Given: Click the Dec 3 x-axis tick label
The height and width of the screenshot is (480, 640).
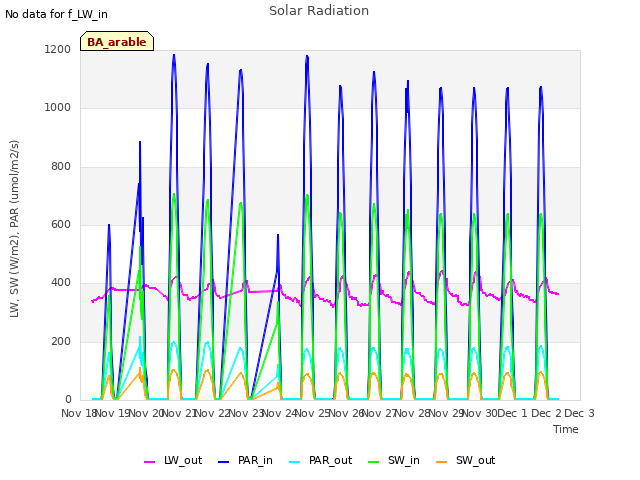Looking at the screenshot, I should coord(580,413).
